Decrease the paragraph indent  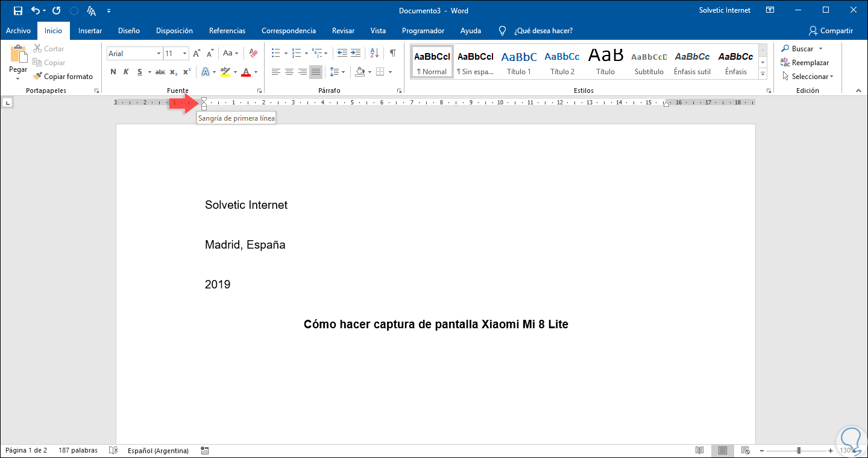click(x=342, y=53)
